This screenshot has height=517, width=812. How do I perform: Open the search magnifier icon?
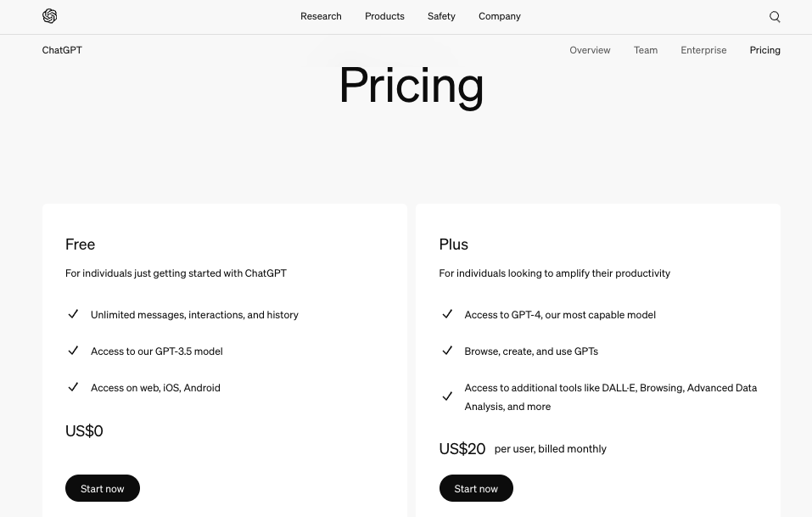(775, 17)
